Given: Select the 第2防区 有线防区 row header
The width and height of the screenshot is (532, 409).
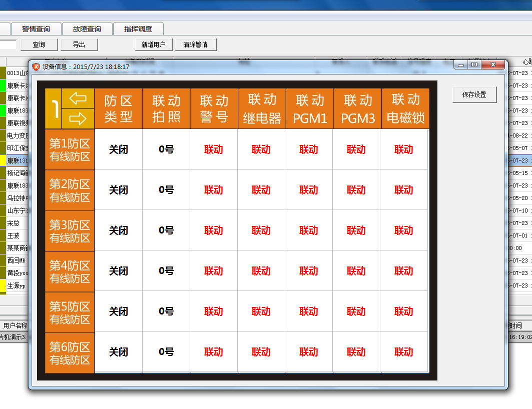Looking at the screenshot, I should click(x=70, y=190).
